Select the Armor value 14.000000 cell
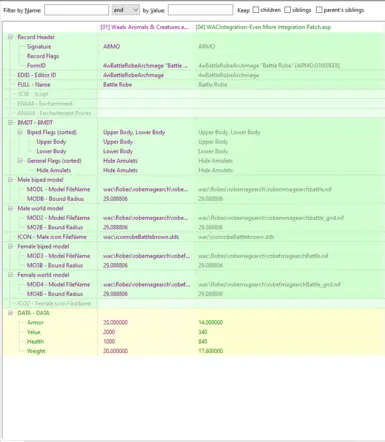The height and width of the screenshot is (442, 385). pos(211,322)
